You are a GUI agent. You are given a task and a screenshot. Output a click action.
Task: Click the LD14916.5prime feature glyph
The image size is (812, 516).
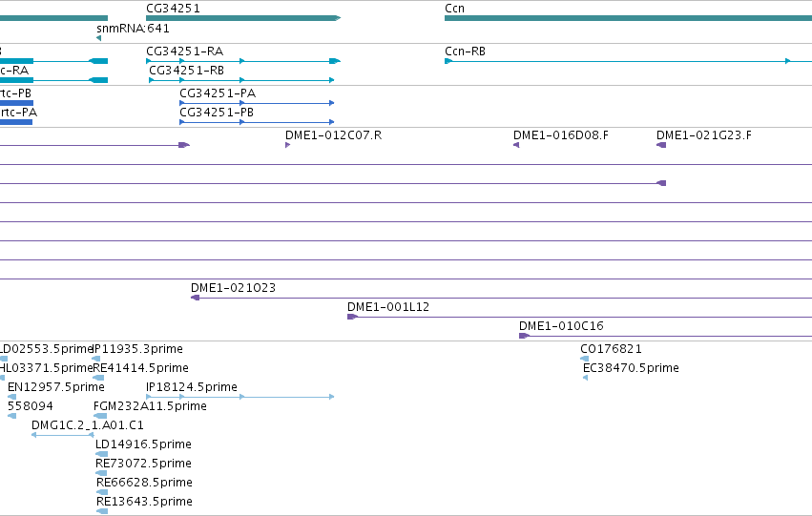[101, 454]
